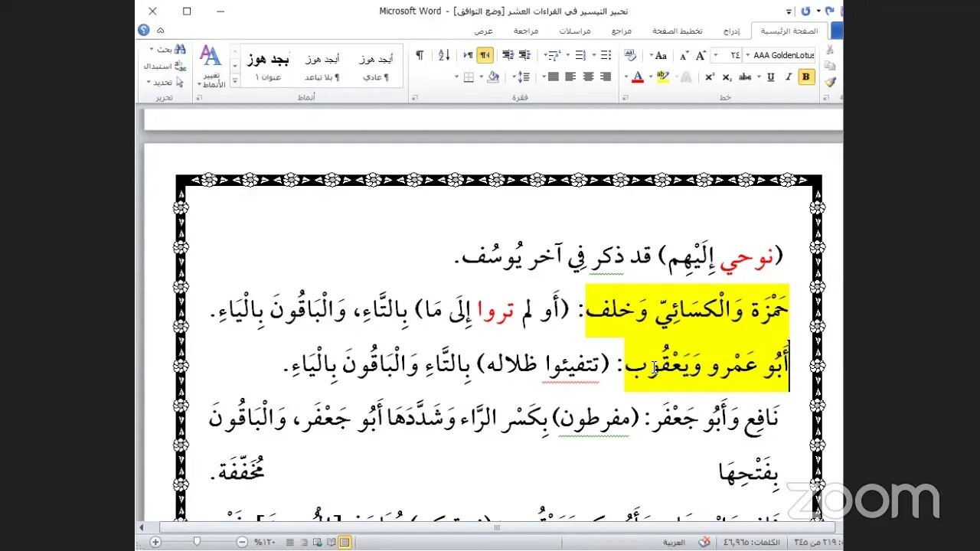Open the Review tab مراجعة

526,31
